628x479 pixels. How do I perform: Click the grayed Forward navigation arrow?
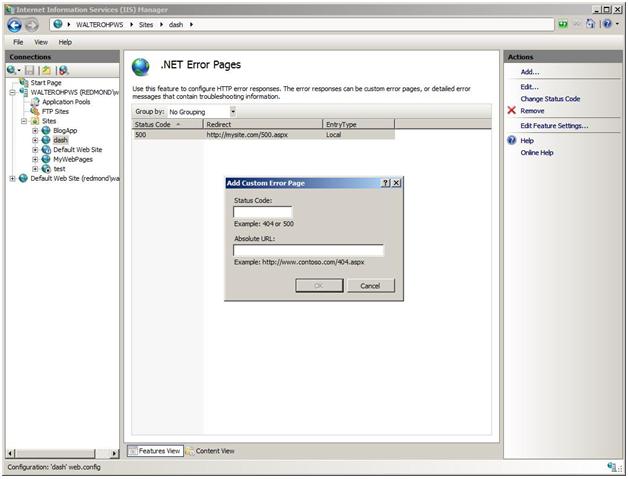click(32, 25)
